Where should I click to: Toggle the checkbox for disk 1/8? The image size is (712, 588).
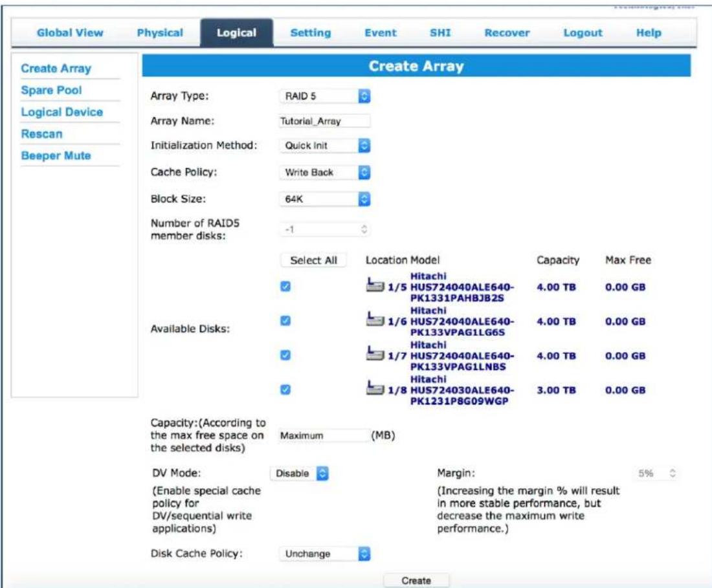point(285,389)
